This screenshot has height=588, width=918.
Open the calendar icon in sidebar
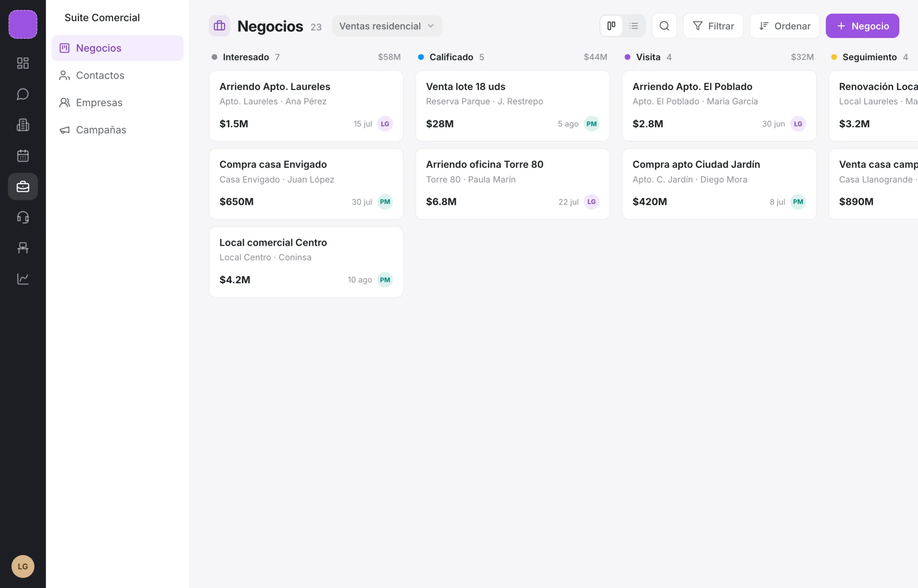tap(23, 156)
